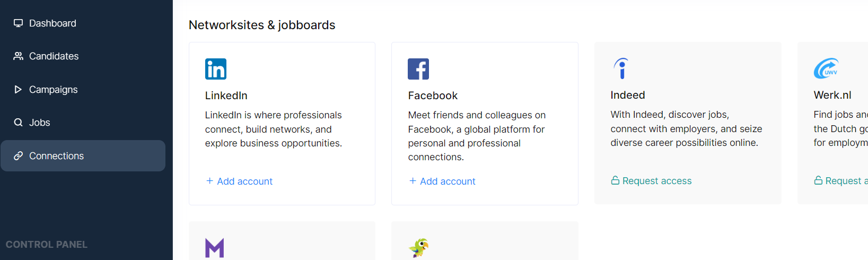Click the purple M logo icon
Viewport: 868px width, 260px height.
pyautogui.click(x=215, y=248)
